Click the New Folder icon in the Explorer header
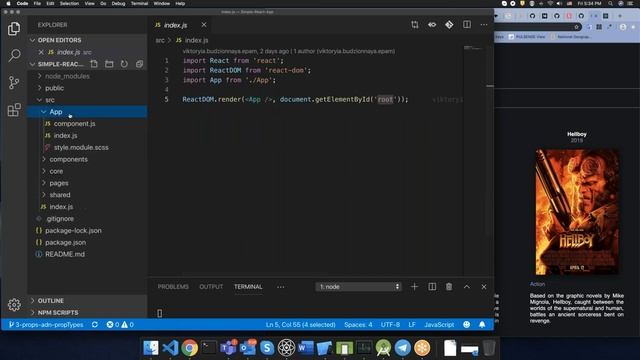Viewport: 640px width, 360px height. click(109, 64)
